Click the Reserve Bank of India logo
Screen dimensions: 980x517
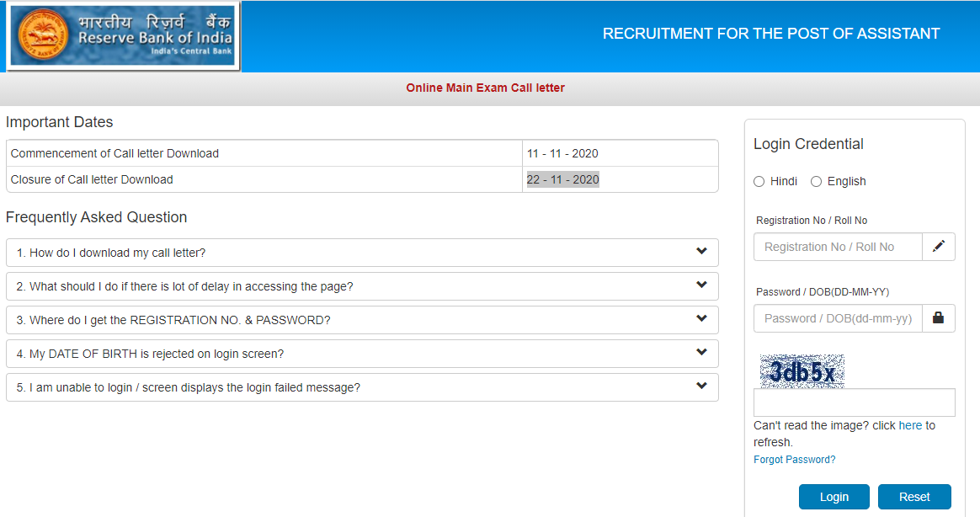click(x=123, y=35)
